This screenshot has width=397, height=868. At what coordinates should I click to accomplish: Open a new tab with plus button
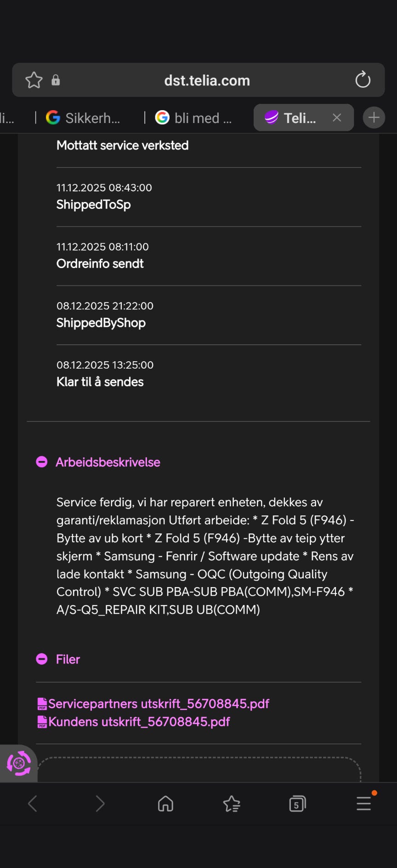(x=374, y=118)
